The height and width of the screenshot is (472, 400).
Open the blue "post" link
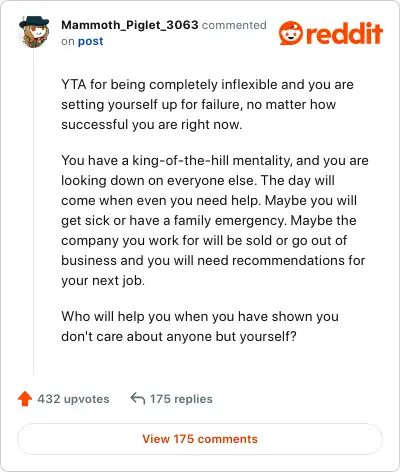coord(90,41)
